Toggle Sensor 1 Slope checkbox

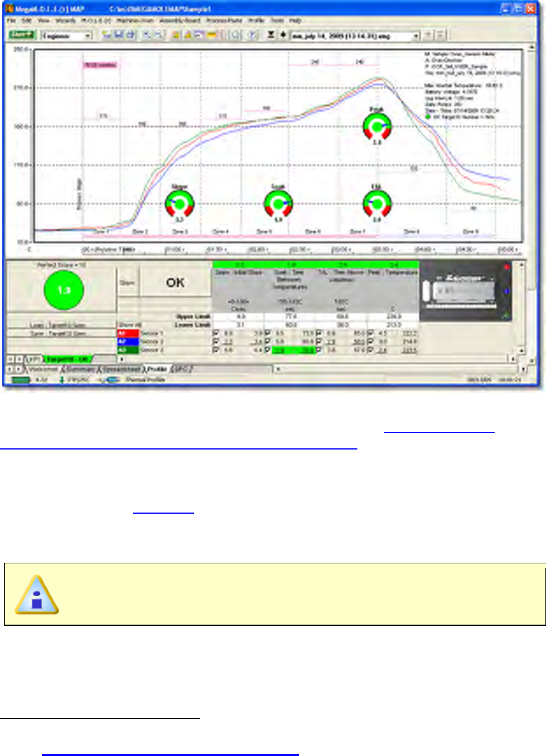(x=217, y=333)
